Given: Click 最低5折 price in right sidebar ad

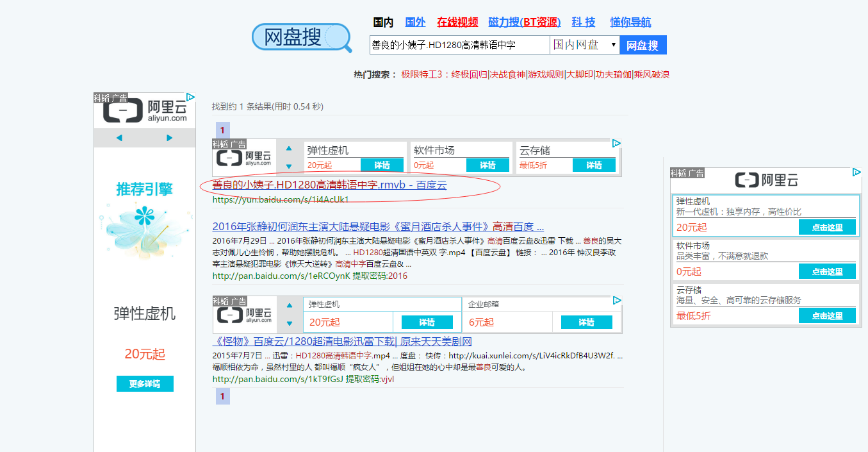Looking at the screenshot, I should pos(694,316).
